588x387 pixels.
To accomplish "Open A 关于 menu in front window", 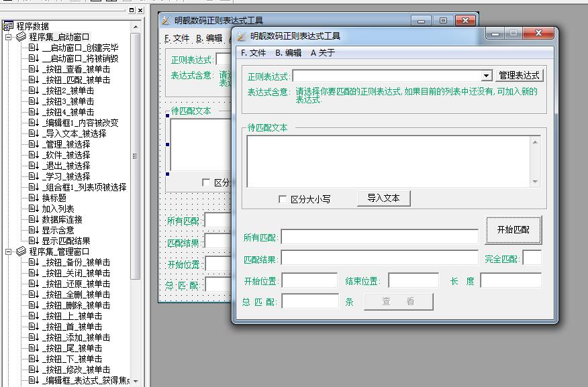I will [x=322, y=53].
